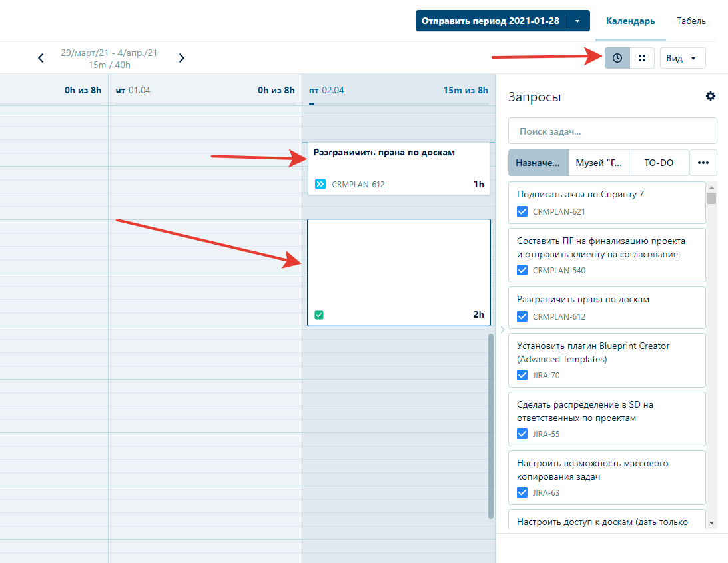Click Отправить период 2021-01-28 button
The width and height of the screenshot is (728, 563).
tap(490, 21)
